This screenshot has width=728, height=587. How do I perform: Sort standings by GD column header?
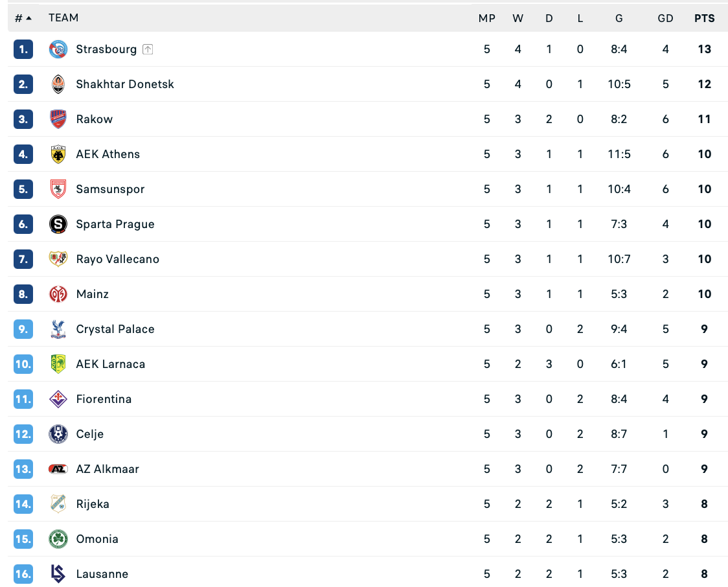coord(665,18)
